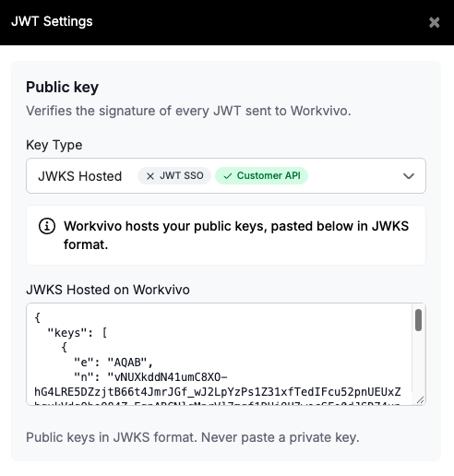Click the X icon in JWT SSO badge
Viewport: 454px width, 476px height.
point(150,176)
